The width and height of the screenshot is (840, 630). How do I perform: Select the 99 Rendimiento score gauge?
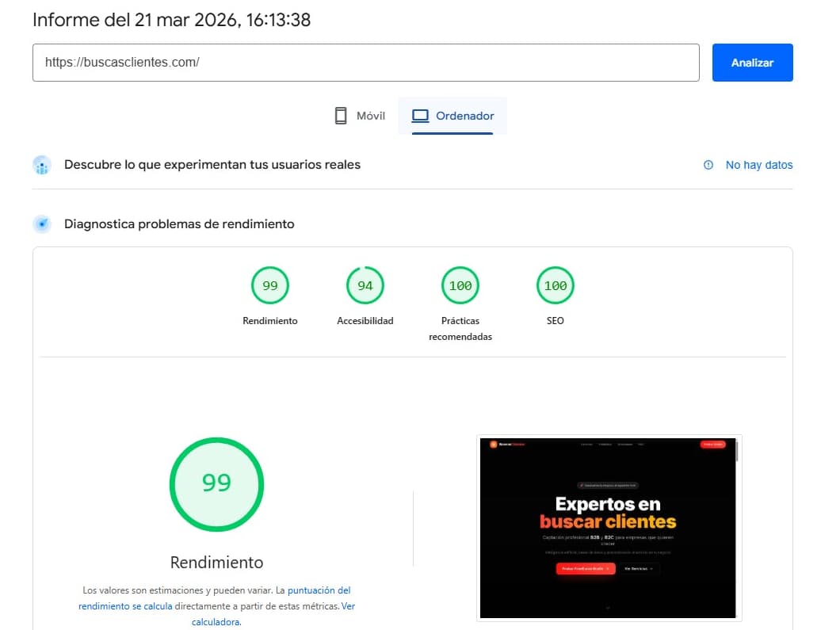click(270, 285)
